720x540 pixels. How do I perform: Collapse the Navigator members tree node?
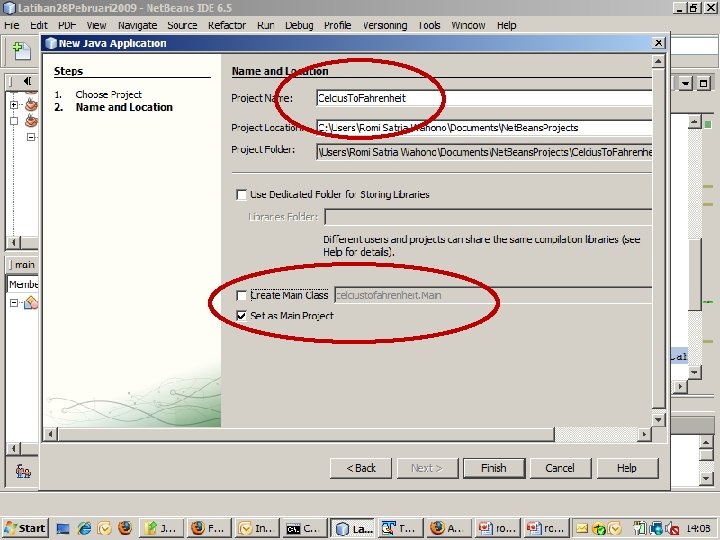pyautogui.click(x=14, y=303)
